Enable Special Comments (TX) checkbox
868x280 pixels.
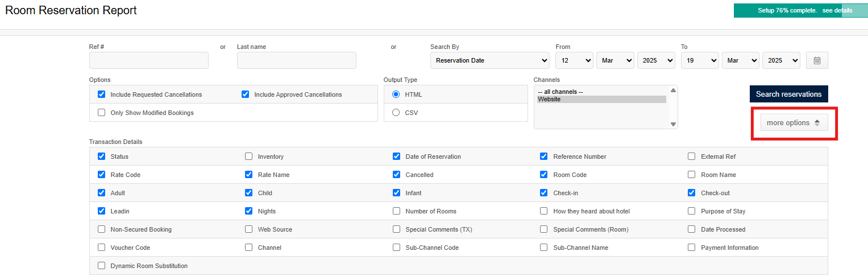point(397,229)
